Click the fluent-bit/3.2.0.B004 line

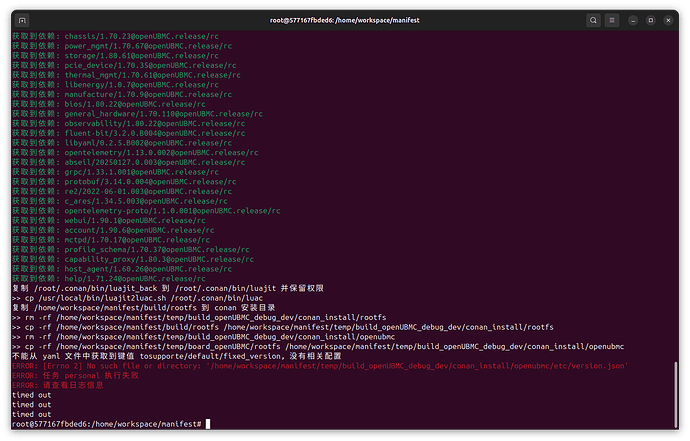coord(128,133)
